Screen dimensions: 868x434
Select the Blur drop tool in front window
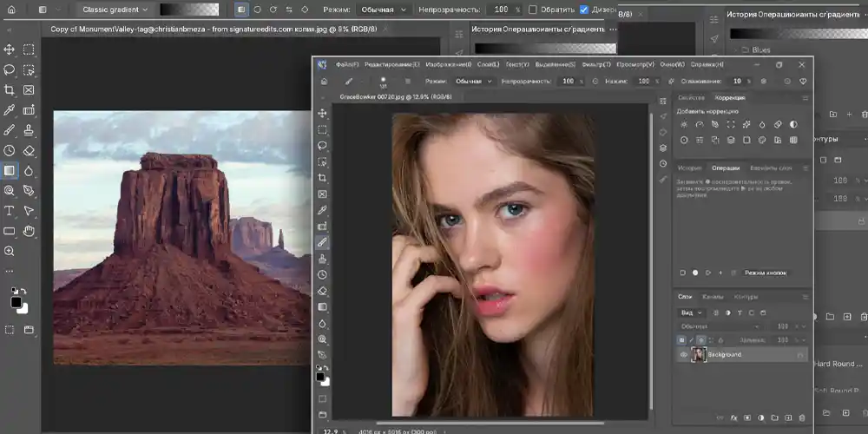coord(322,323)
